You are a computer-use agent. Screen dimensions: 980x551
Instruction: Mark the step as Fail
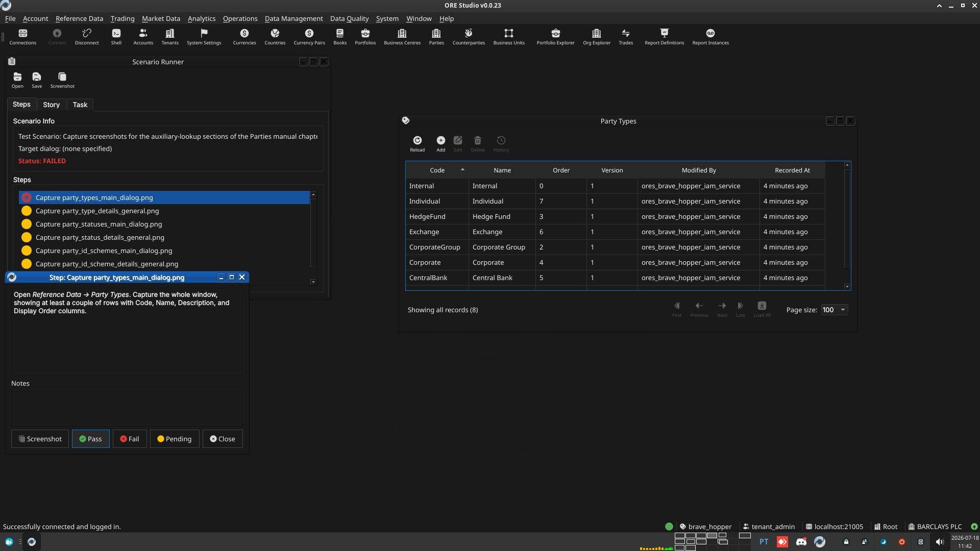pos(130,439)
